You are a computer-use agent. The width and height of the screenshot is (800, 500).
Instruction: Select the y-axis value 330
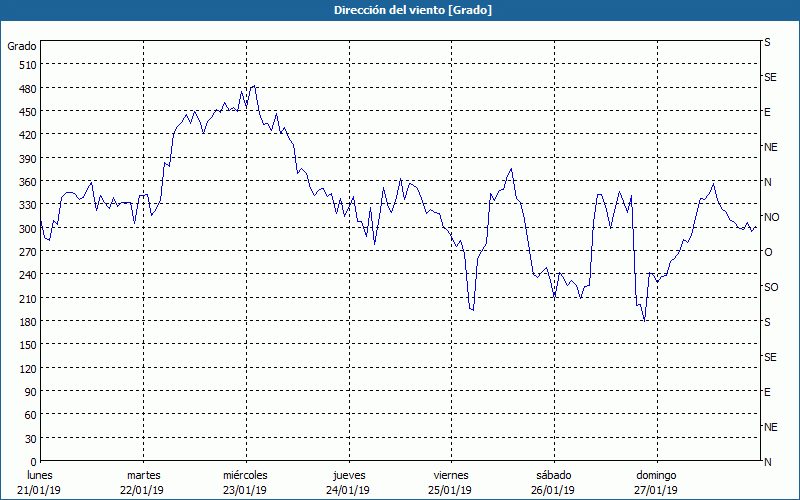click(x=28, y=205)
